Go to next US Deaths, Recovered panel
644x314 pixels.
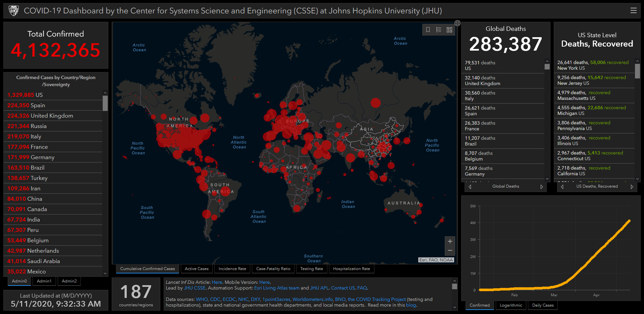pos(632,187)
